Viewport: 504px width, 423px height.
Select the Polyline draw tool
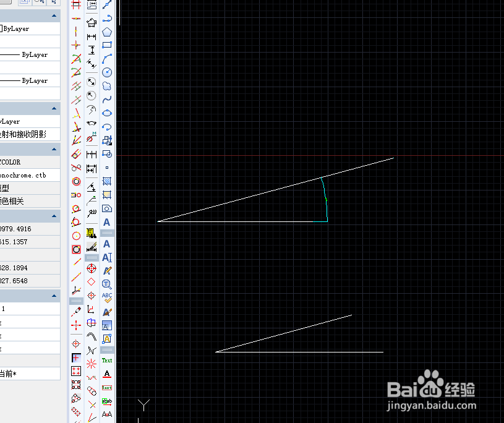click(107, 19)
